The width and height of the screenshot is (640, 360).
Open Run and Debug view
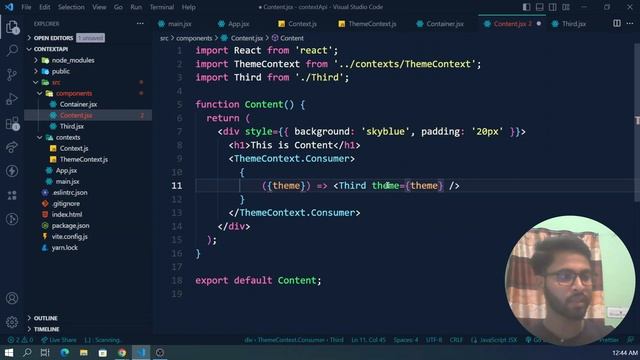(x=12, y=99)
